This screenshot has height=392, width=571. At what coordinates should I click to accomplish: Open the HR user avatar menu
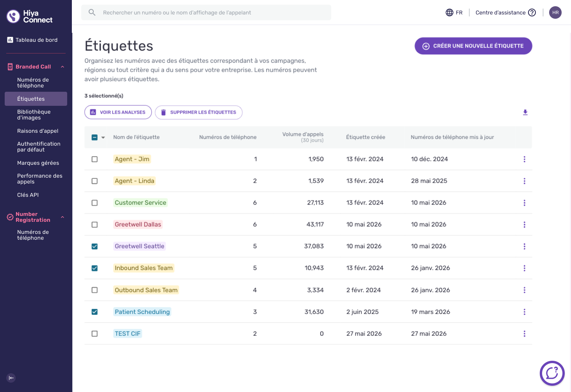555,12
